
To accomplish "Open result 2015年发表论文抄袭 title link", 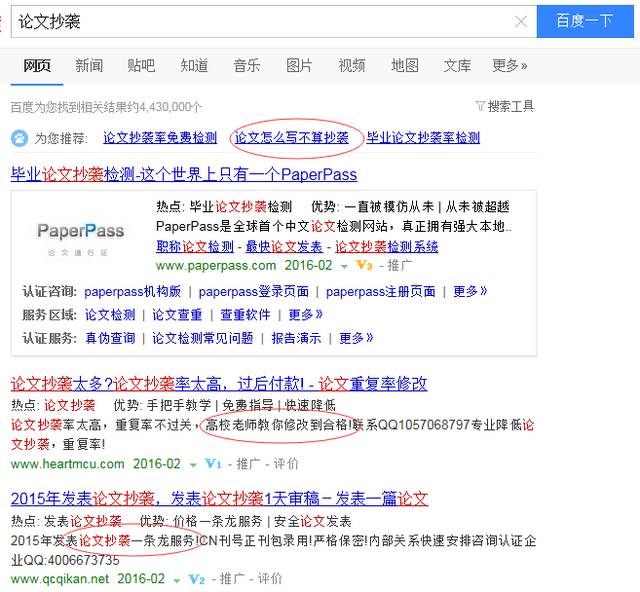I will tap(220, 499).
